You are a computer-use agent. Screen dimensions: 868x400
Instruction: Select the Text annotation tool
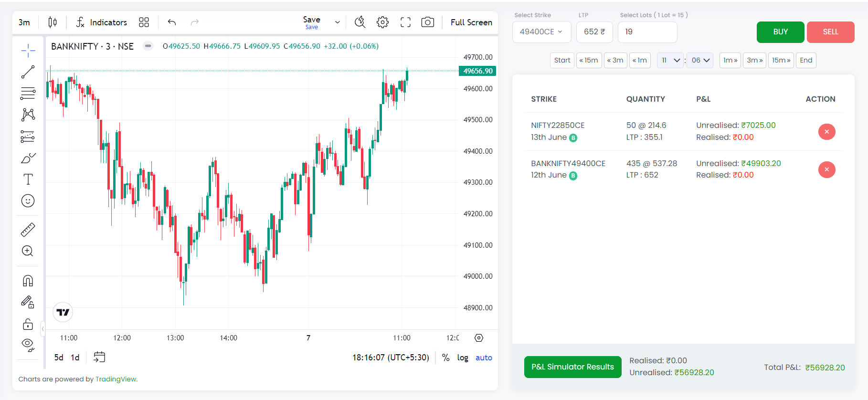(x=28, y=179)
